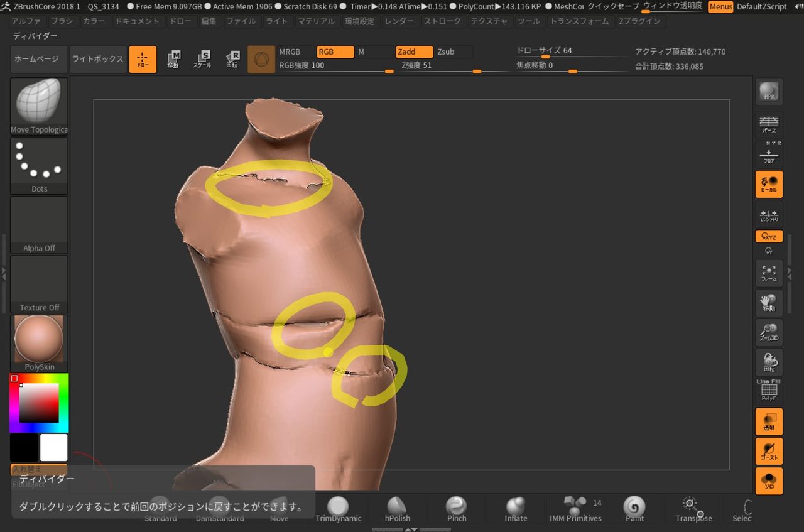Toggle XYZ rotation mode
Image resolution: width=804 pixels, height=532 pixels.
(x=769, y=237)
